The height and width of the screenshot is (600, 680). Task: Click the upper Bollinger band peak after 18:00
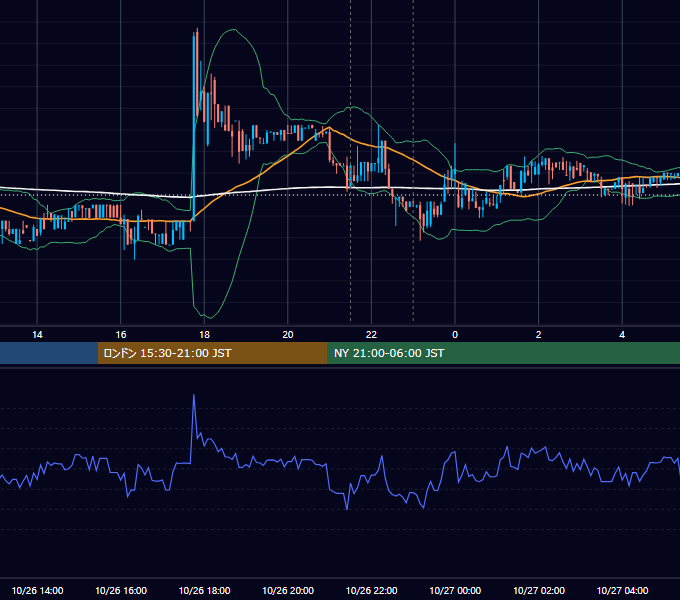coord(234,29)
